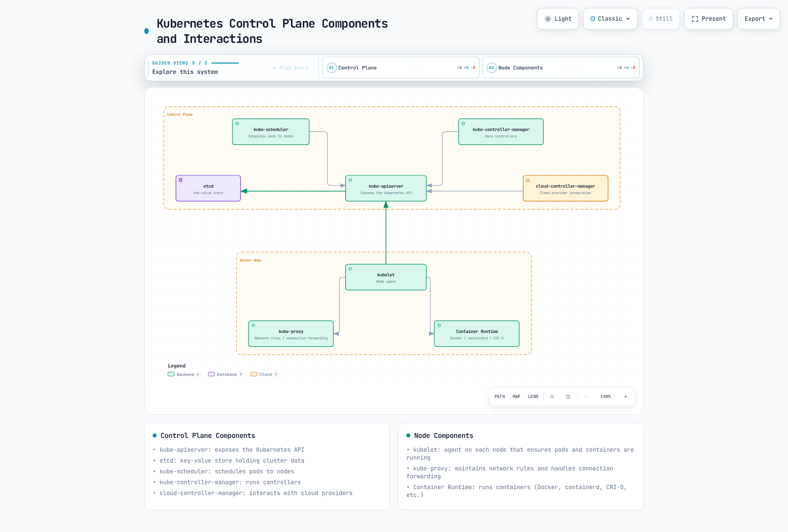Image resolution: width=788 pixels, height=532 pixels.
Task: Click 'etcd: key-value store holding cluster data'
Action: pos(232,461)
